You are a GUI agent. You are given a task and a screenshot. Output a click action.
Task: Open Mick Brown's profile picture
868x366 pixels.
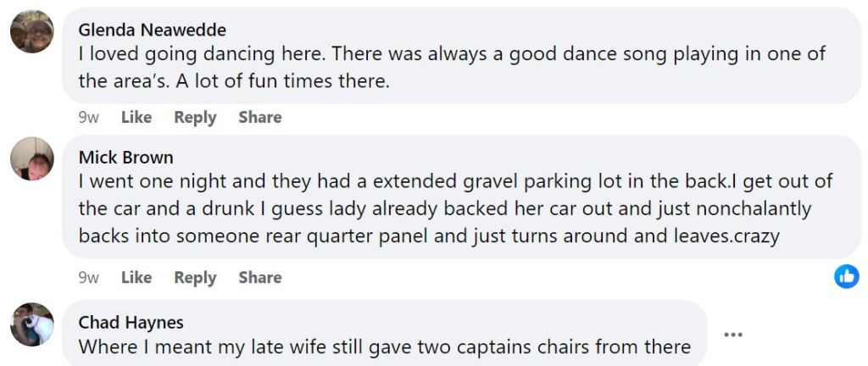(x=32, y=158)
